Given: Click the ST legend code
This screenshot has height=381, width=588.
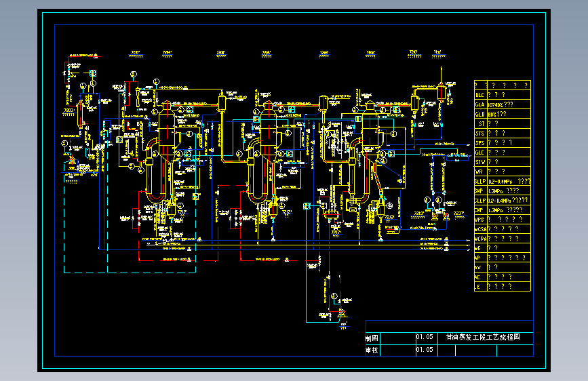Looking at the screenshot, I should (x=482, y=124).
